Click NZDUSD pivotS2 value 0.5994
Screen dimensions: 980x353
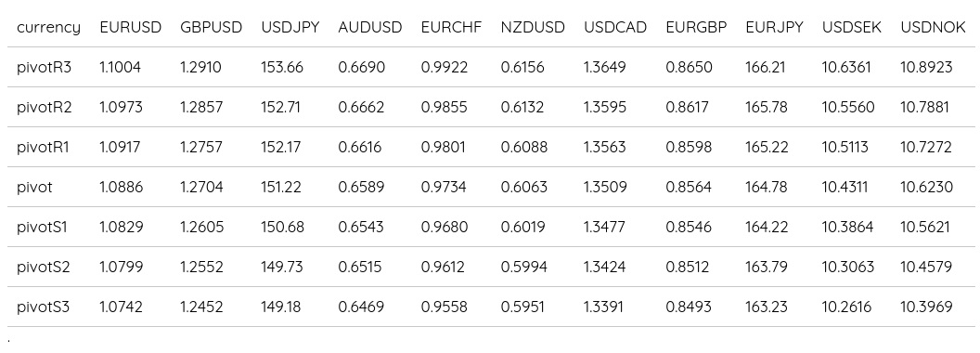[523, 267]
